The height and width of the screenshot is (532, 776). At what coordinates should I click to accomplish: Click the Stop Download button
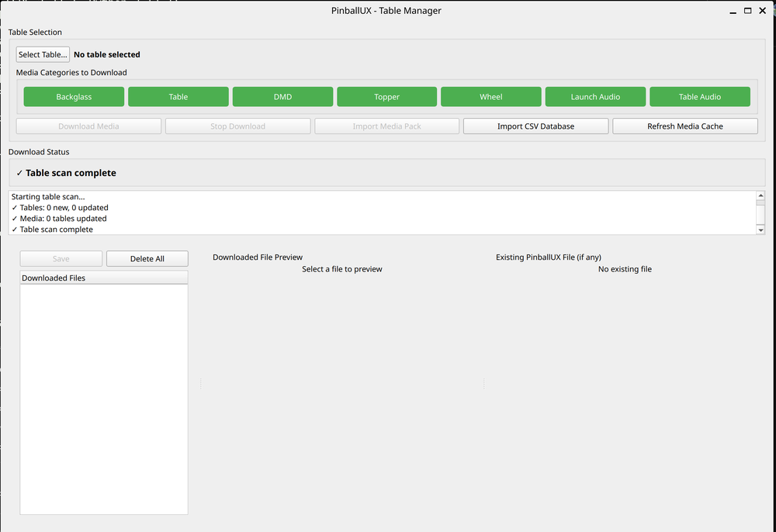coord(238,126)
